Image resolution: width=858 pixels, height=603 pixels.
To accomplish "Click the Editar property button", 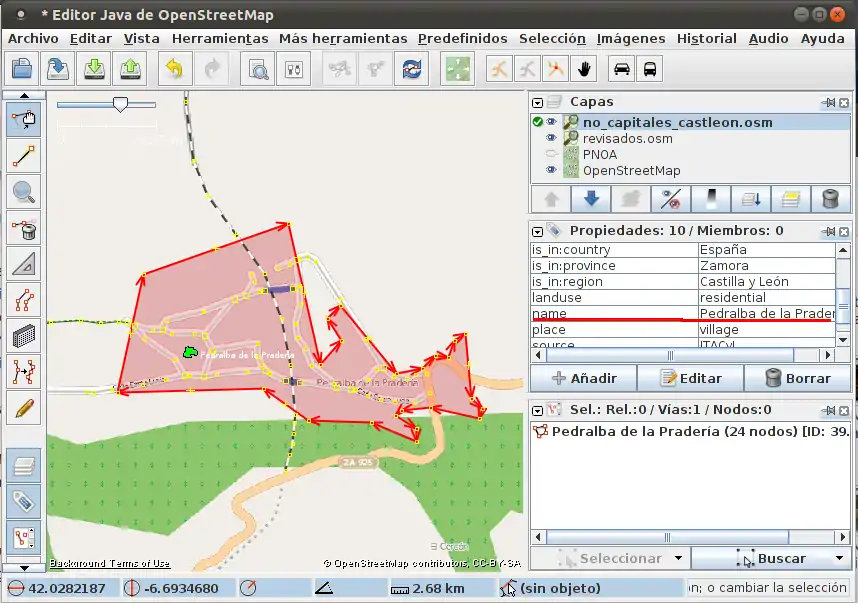I will pyautogui.click(x=691, y=378).
